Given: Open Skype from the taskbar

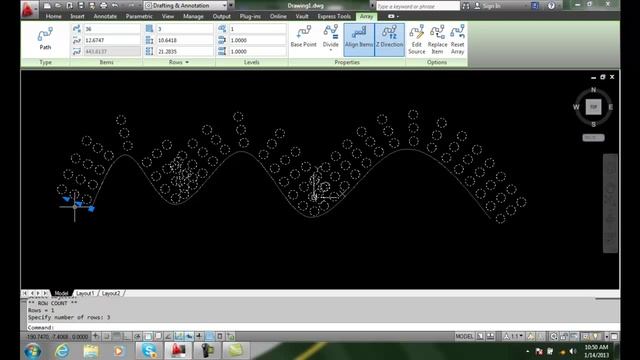Looking at the screenshot, I should coord(149,351).
